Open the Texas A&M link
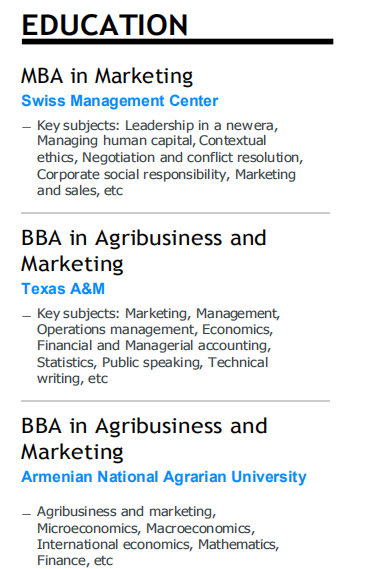Image resolution: width=387 pixels, height=569 pixels. tap(63, 289)
